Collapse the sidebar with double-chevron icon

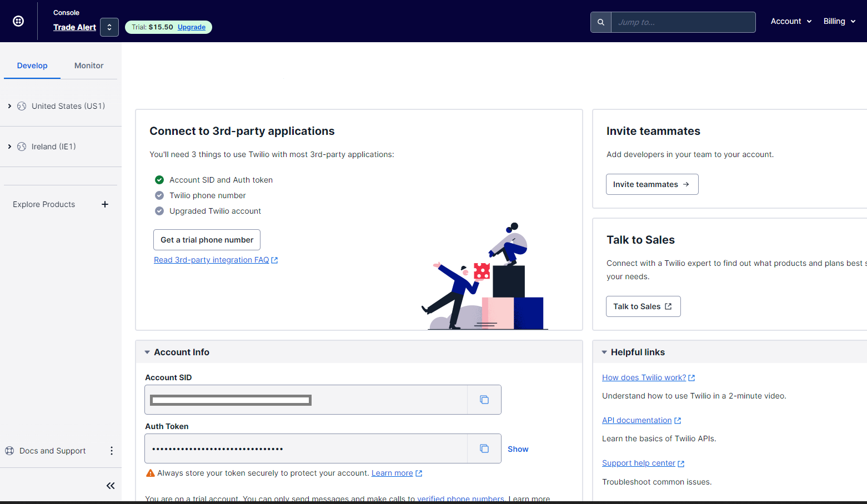(x=111, y=486)
